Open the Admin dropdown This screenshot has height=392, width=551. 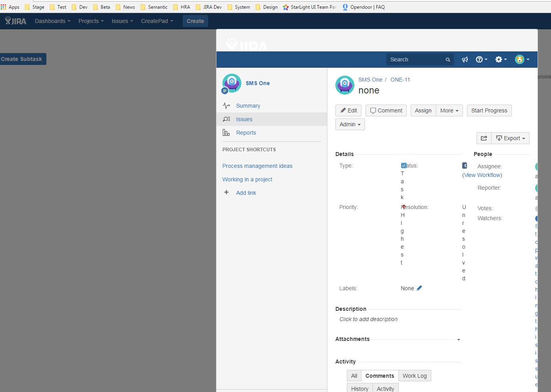tap(350, 124)
